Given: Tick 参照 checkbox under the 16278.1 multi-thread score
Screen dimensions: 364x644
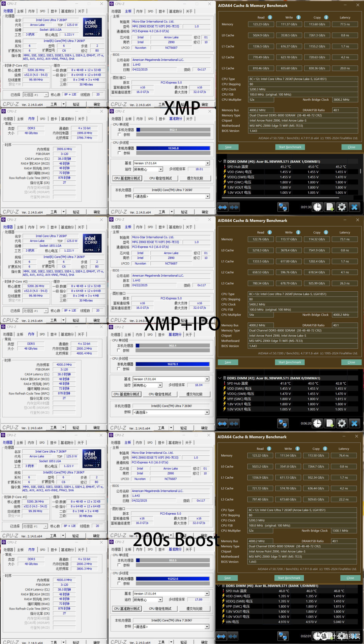Looking at the screenshot, I should pyautogui.click(x=119, y=369).
